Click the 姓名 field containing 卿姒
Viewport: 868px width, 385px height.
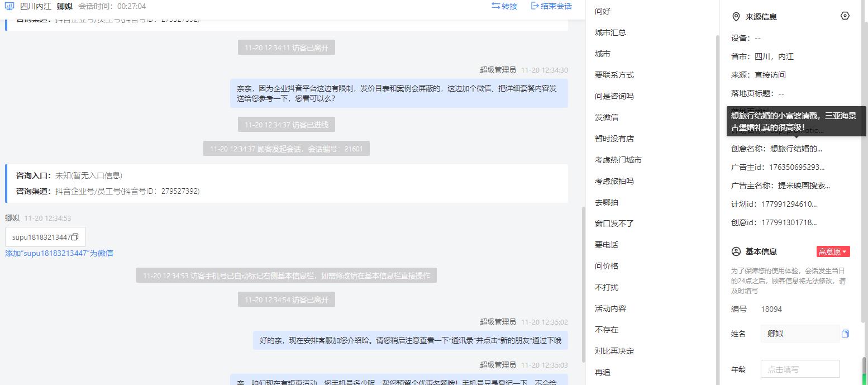point(800,334)
